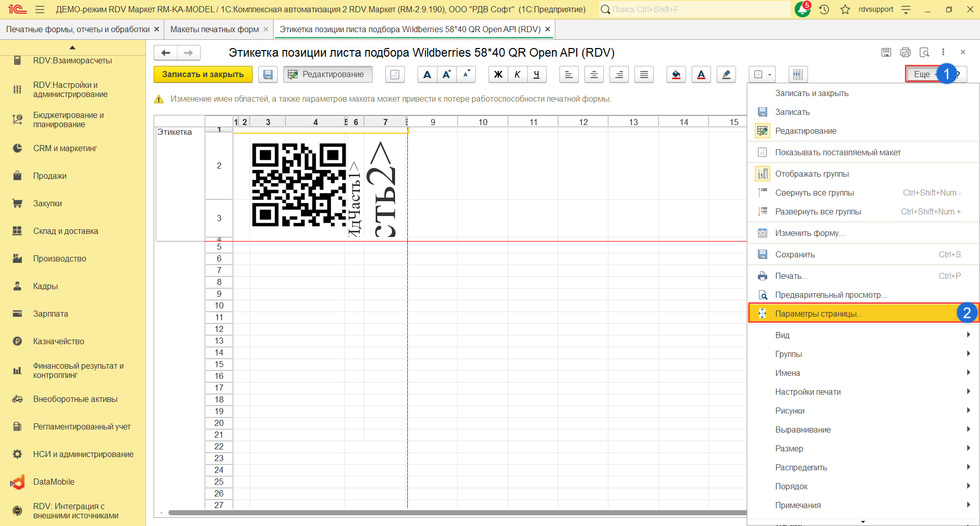Expand the 'Вид' submenu
Screen dimensions: 980x526
tap(782, 335)
